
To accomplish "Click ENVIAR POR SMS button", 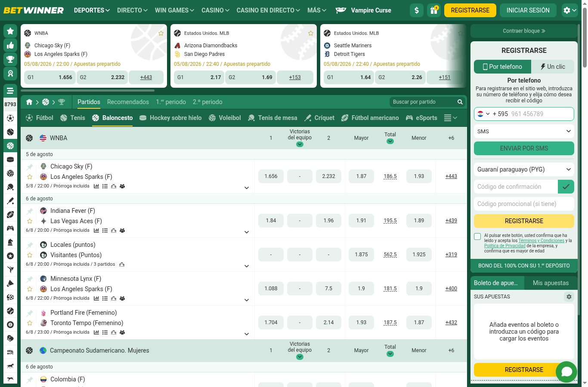I will [524, 148].
